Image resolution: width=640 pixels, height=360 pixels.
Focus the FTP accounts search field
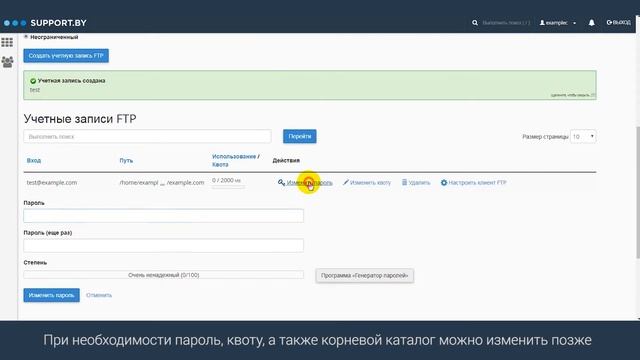(147, 136)
